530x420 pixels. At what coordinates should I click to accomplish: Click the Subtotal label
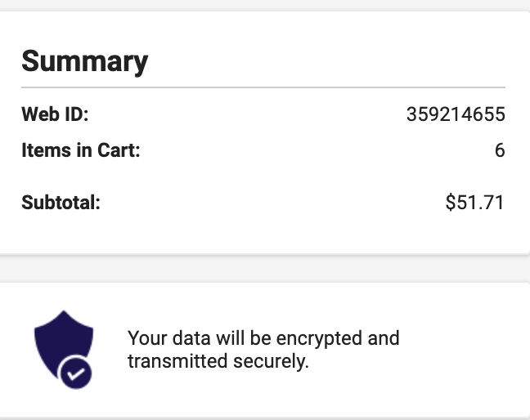pyautogui.click(x=61, y=202)
